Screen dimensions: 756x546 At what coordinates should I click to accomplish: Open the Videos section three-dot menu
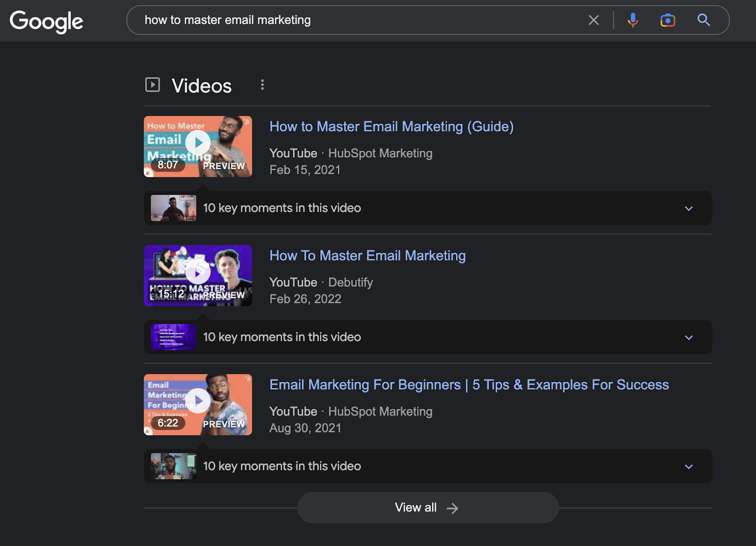(262, 85)
